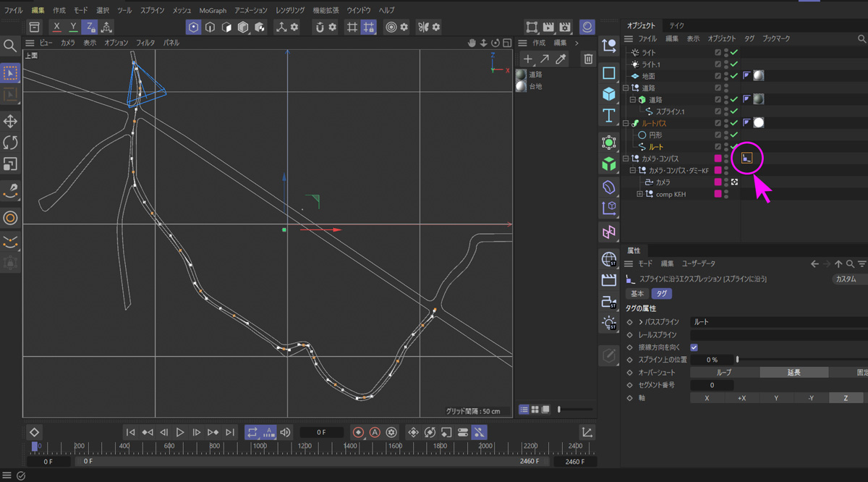
Task: Click the 基本 tab button
Action: [x=637, y=294]
